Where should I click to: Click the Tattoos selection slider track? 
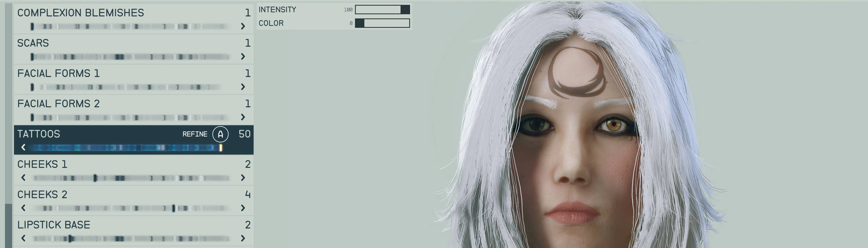pos(126,148)
